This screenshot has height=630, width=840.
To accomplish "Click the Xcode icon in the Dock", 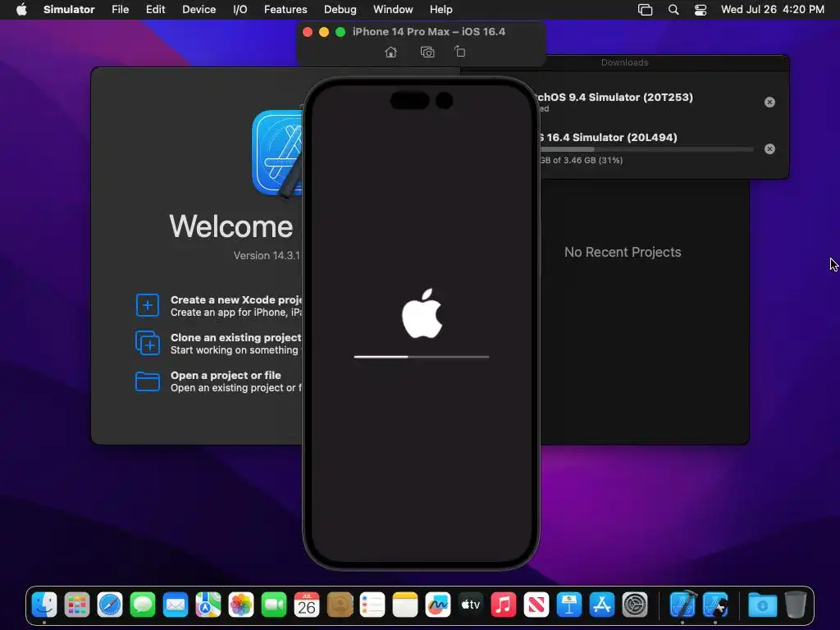I will (x=682, y=605).
